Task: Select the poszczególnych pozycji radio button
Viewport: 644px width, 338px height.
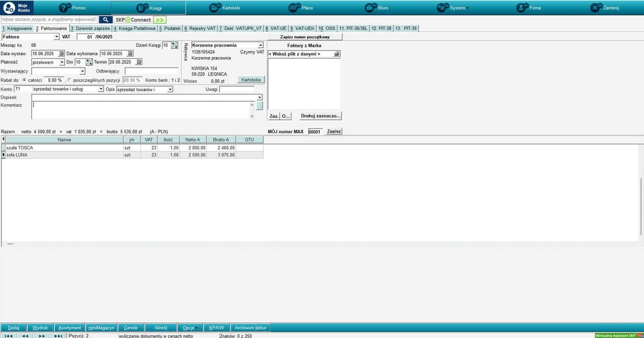Action: (69, 80)
